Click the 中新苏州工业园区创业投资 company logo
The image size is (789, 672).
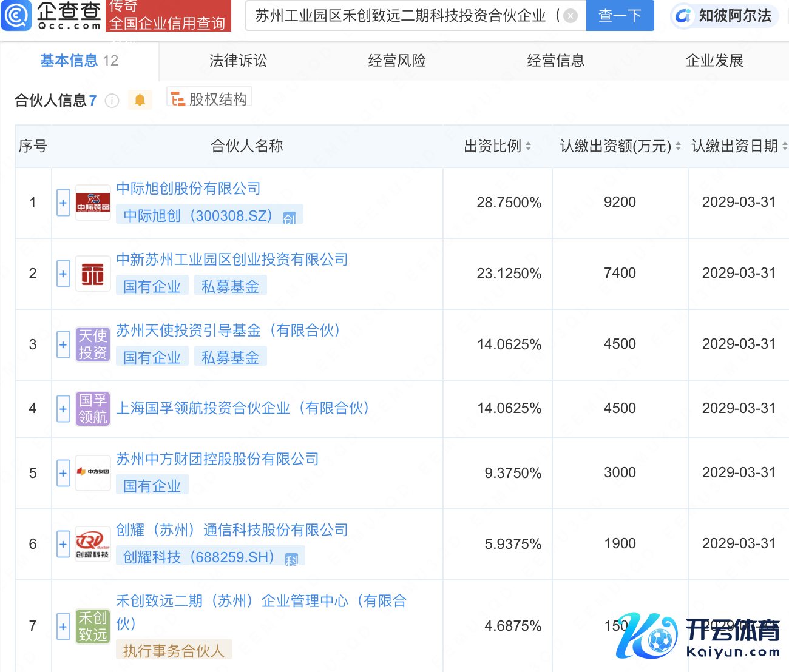pos(93,274)
